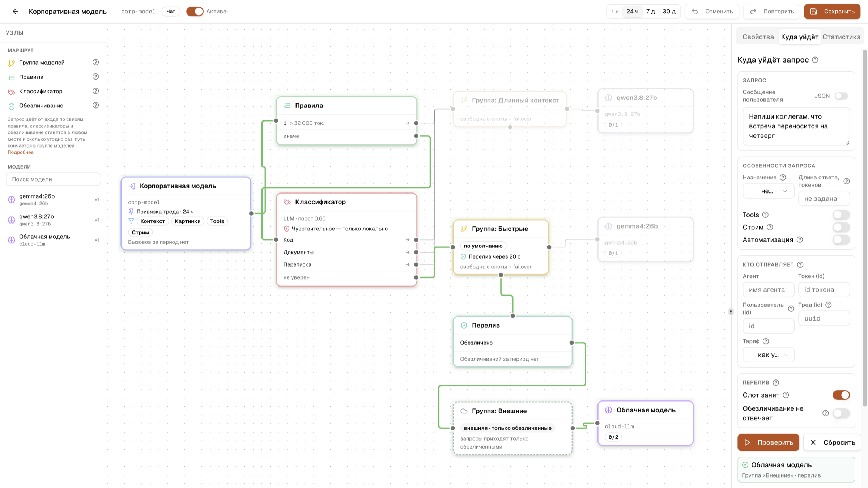Click the back arrow next to Корпоративная модель

(15, 12)
